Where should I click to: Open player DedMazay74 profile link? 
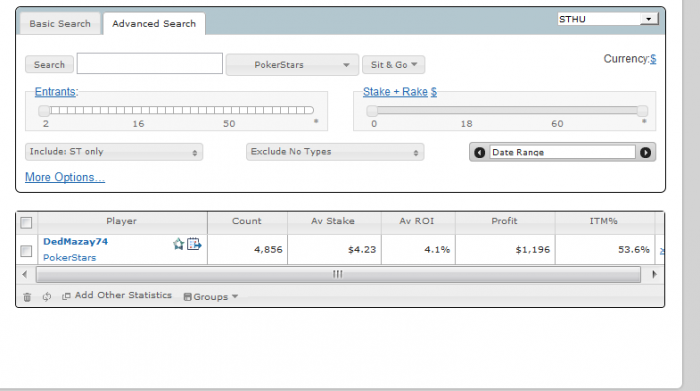75,241
